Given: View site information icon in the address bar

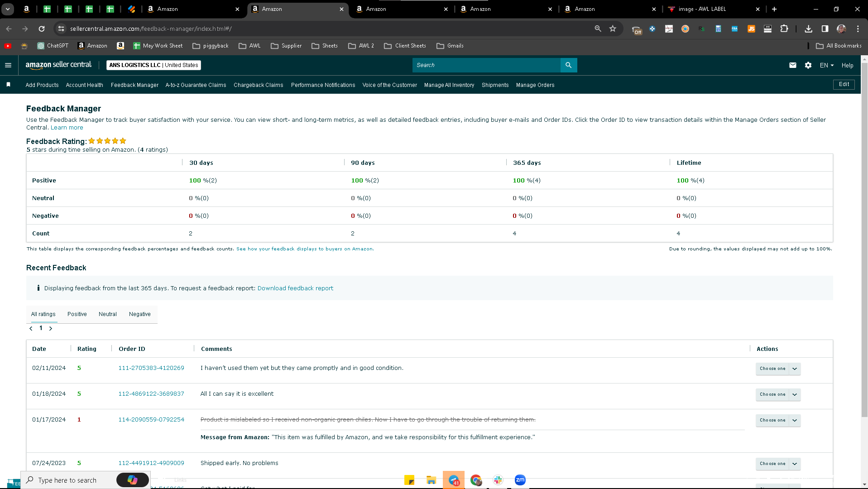Looking at the screenshot, I should pyautogui.click(x=61, y=29).
